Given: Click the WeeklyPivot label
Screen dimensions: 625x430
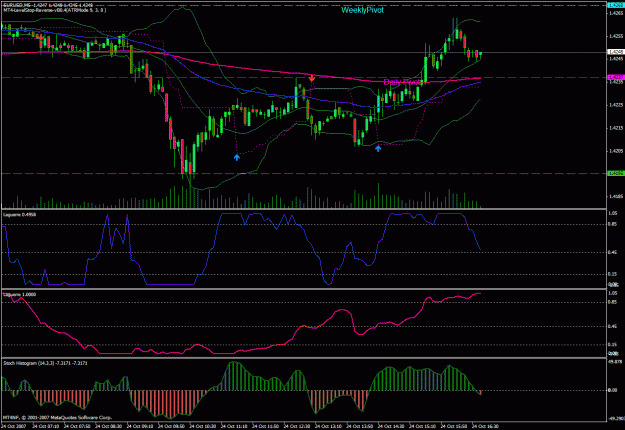Looking at the screenshot, I should 362,10.
